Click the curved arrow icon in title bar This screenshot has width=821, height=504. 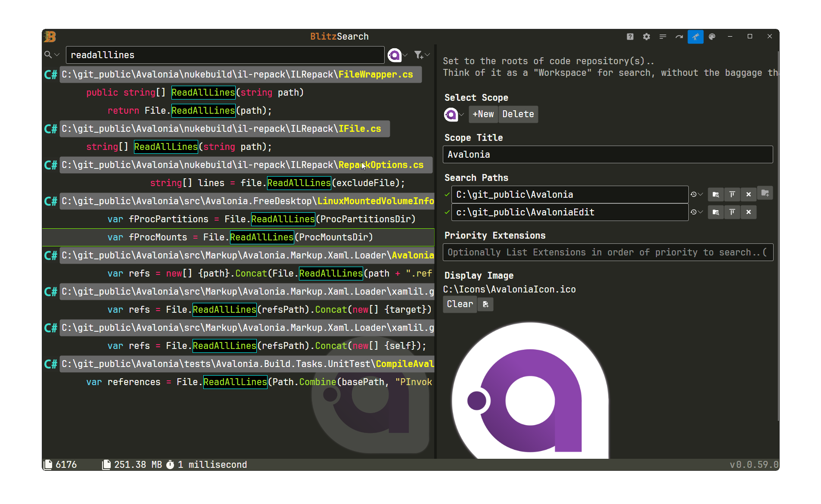click(679, 37)
